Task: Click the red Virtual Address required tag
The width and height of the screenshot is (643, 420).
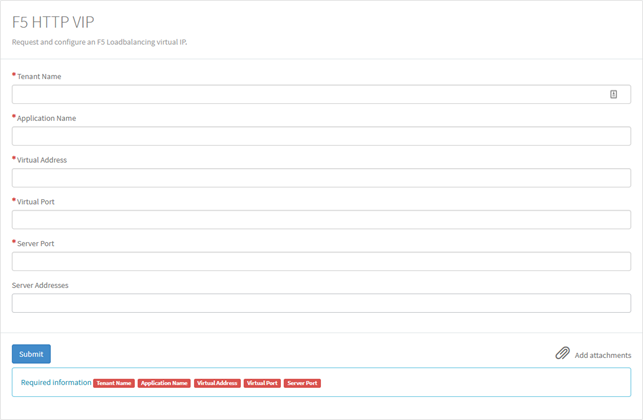Action: [x=217, y=383]
